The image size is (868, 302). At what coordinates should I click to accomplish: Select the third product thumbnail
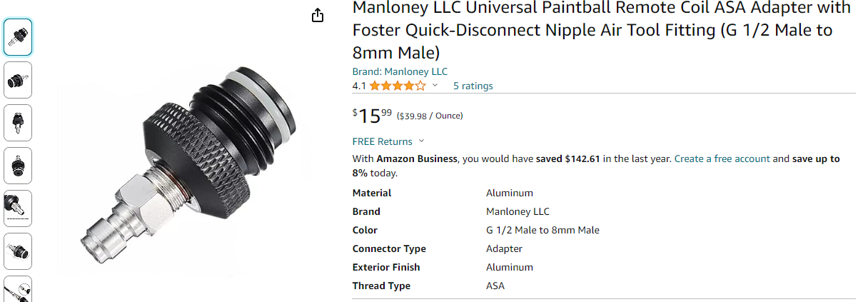click(18, 122)
